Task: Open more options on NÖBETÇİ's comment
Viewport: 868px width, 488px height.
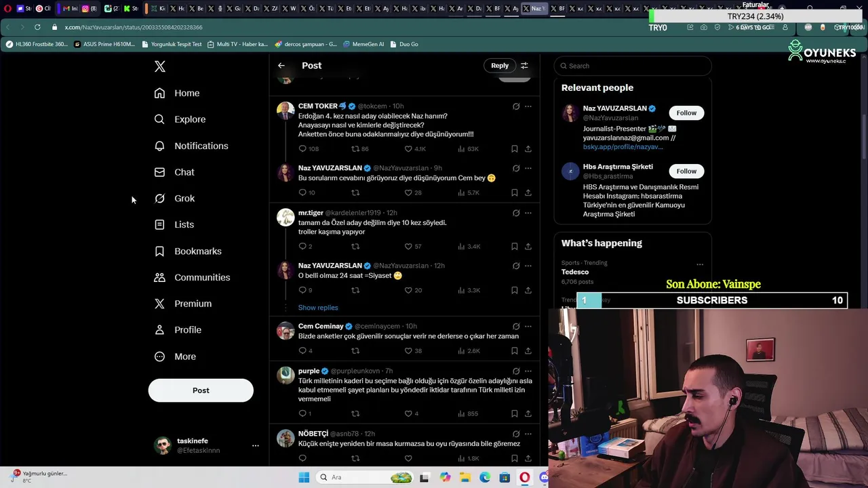Action: [528, 434]
